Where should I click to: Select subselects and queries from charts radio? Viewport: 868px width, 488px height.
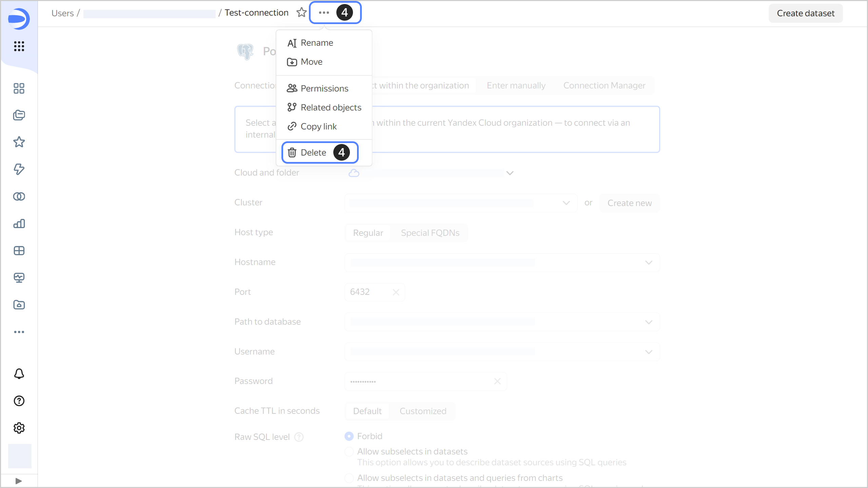349,478
